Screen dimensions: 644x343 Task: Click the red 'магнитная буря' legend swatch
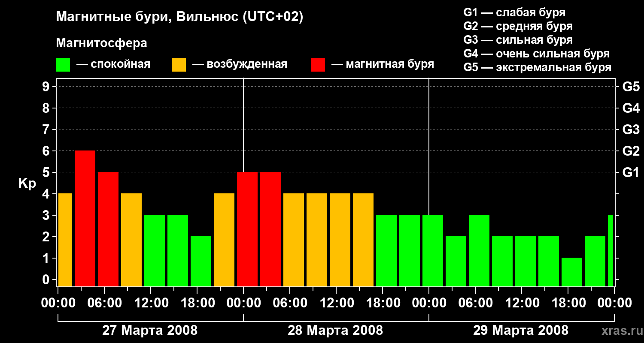pos(318,65)
